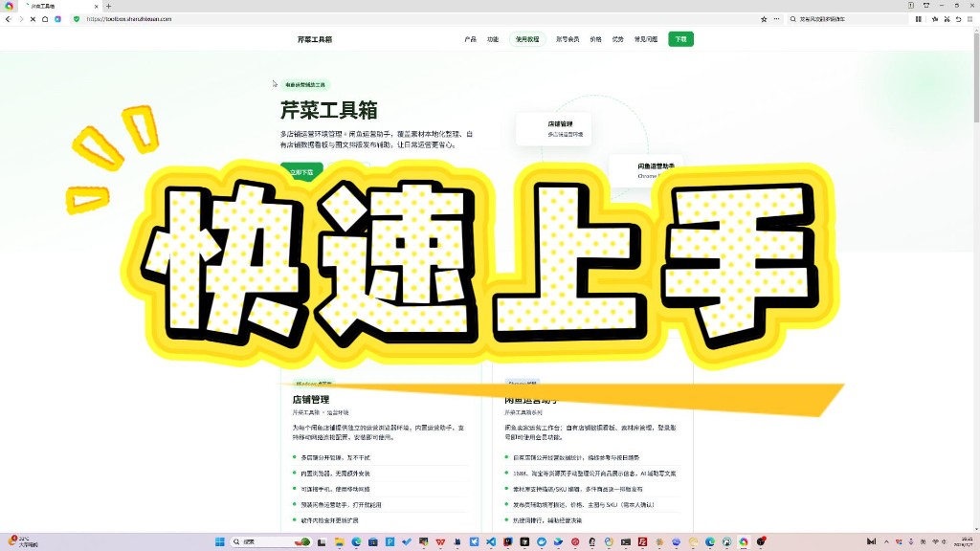Open WPS Office from the taskbar
The image size is (980, 551).
pyautogui.click(x=440, y=541)
